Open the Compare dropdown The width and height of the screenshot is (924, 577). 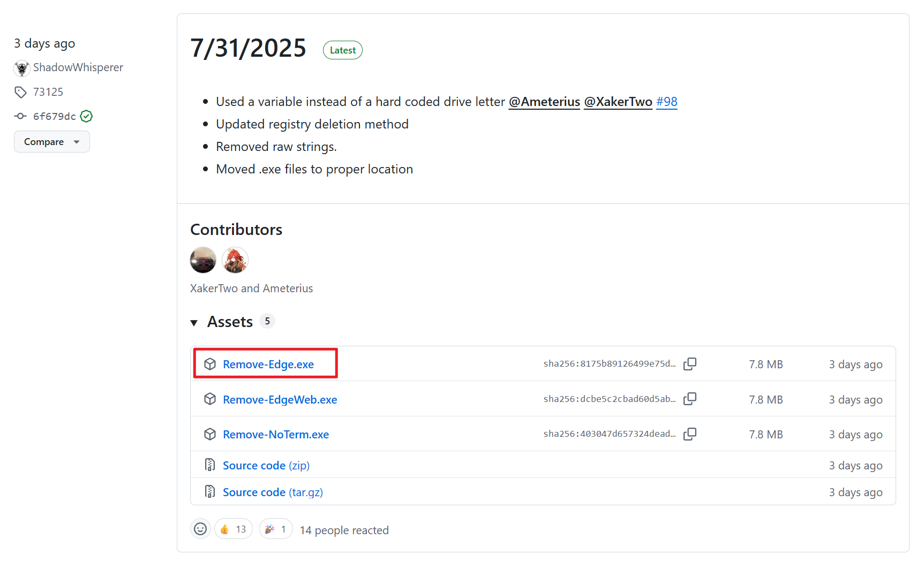pyautogui.click(x=52, y=142)
